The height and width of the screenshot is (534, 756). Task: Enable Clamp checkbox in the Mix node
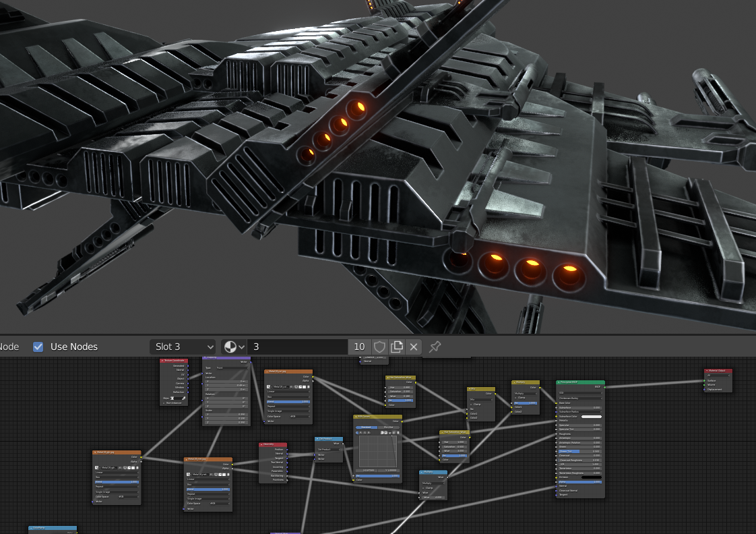(472, 405)
